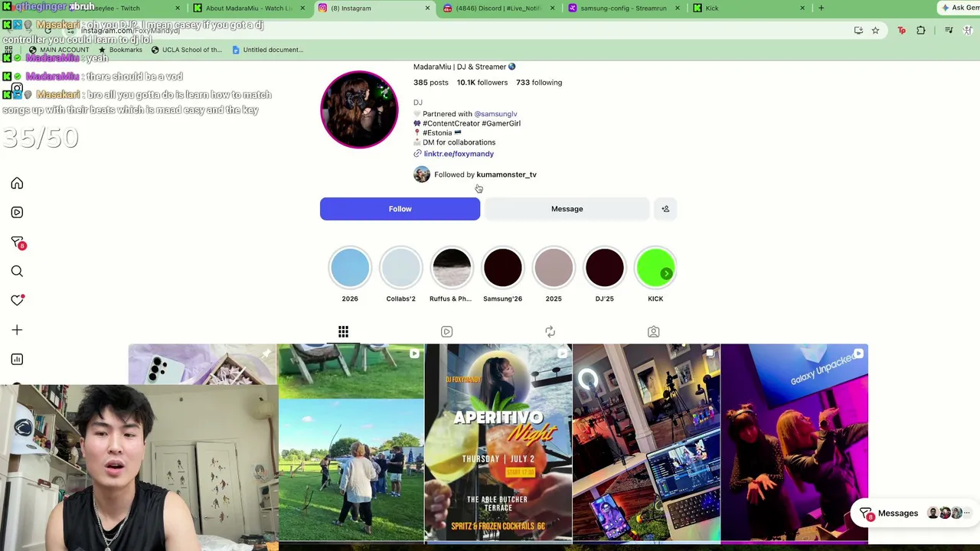Bookmark this page with the star icon

(x=875, y=31)
